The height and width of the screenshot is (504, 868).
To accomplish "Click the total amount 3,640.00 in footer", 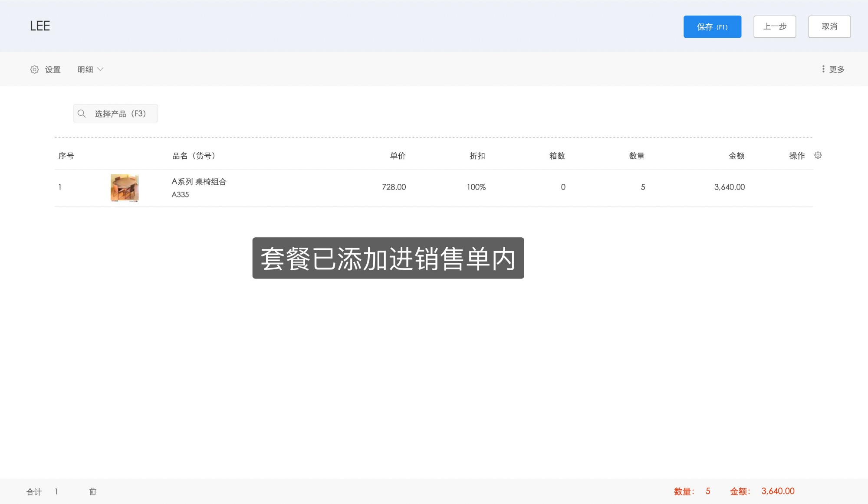I will [777, 491].
